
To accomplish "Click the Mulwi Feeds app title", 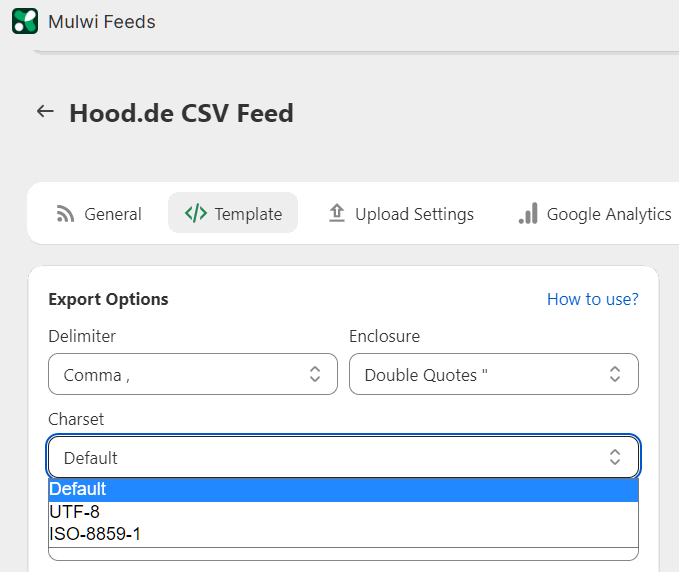I will click(x=102, y=22).
